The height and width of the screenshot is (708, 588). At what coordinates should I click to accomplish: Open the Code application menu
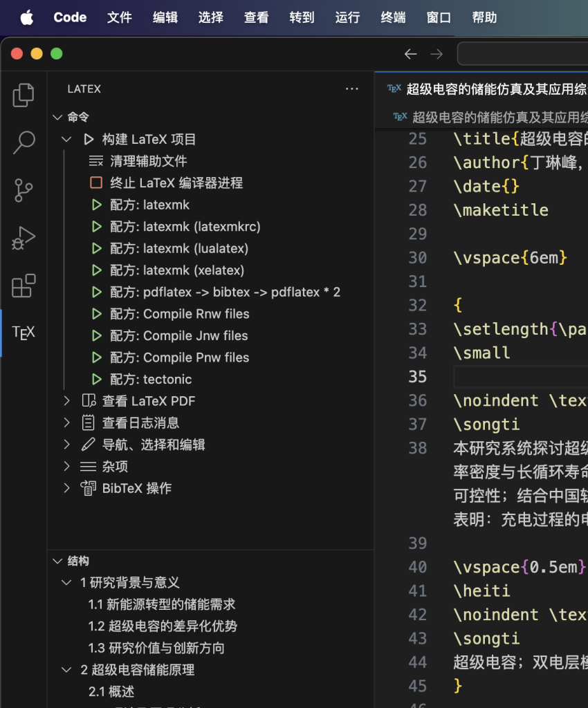click(x=70, y=17)
